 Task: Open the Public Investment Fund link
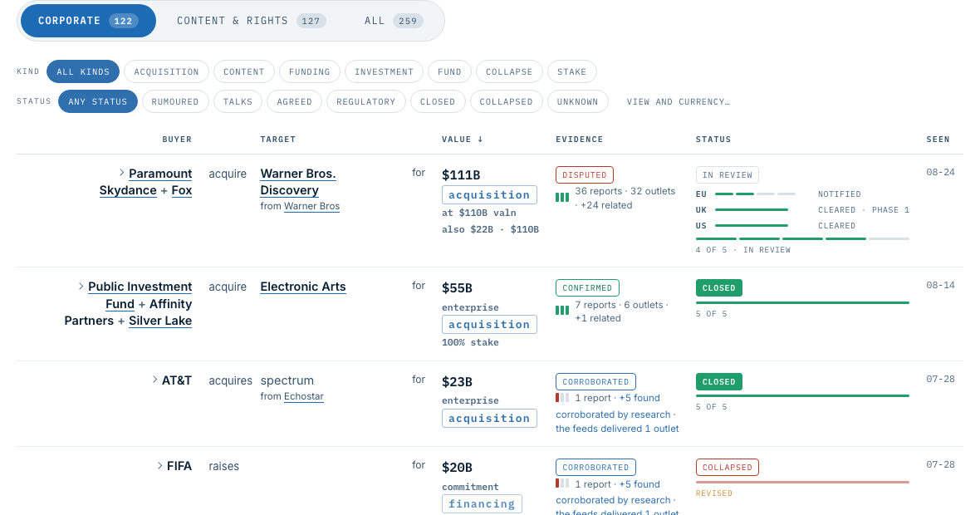pyautogui.click(x=140, y=295)
